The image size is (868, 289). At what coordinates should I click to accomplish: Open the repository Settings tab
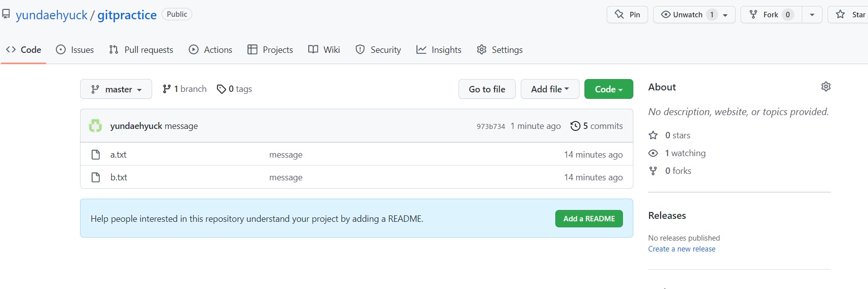499,50
